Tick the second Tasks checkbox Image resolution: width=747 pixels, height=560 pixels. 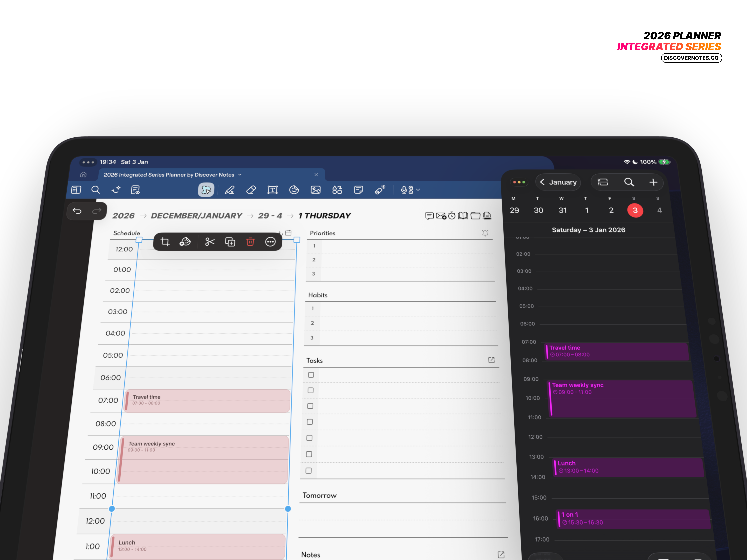310,390
